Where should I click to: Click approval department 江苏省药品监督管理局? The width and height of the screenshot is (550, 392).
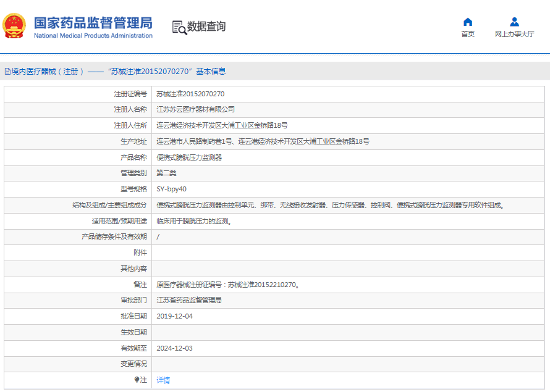click(x=189, y=300)
